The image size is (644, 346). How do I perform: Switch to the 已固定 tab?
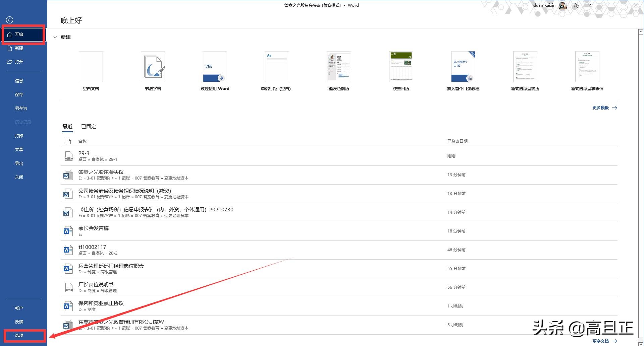(89, 127)
